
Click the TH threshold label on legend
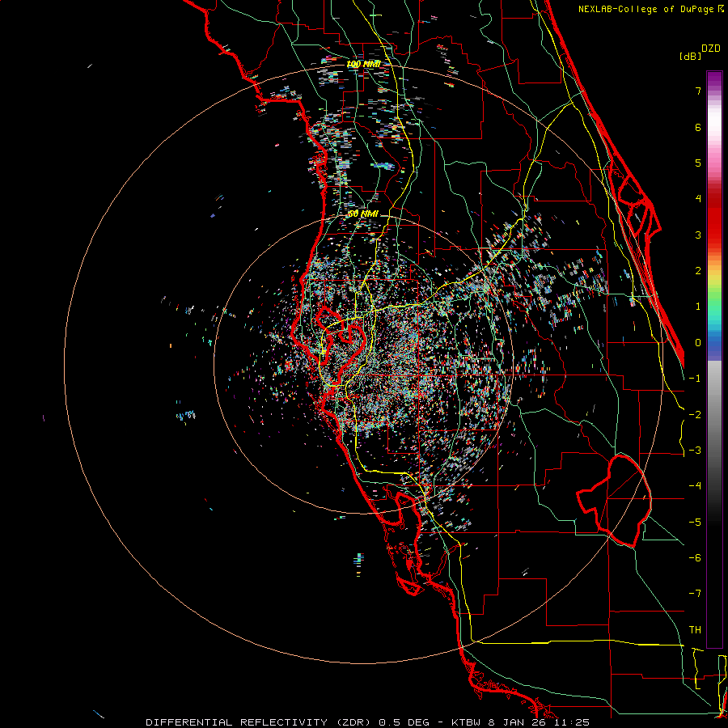pos(695,629)
